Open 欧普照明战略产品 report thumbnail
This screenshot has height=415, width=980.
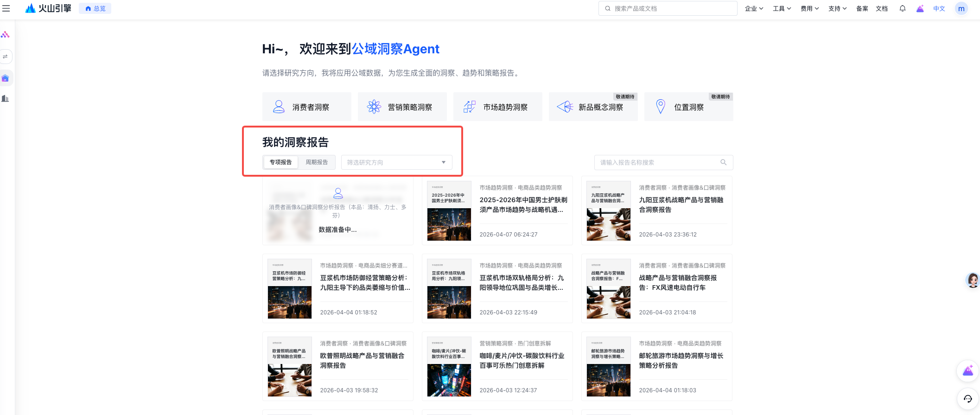[x=290, y=367]
